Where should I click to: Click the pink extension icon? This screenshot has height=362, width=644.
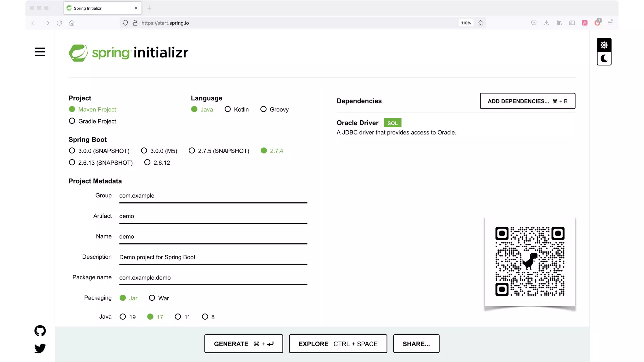coord(585,23)
